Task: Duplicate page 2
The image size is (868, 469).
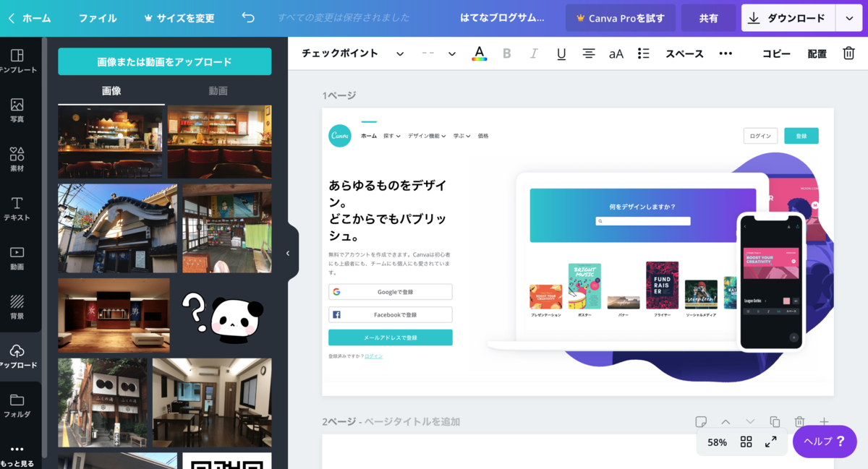Action: tap(775, 421)
